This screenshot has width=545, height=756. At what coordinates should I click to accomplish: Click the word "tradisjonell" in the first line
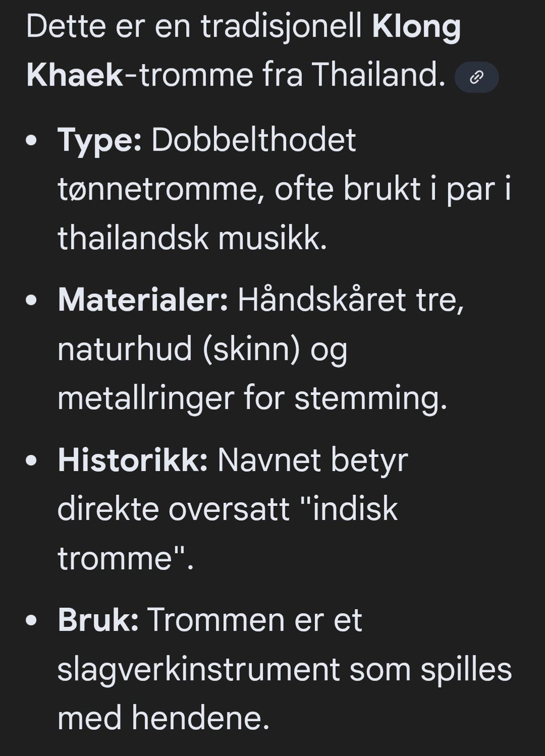282,27
